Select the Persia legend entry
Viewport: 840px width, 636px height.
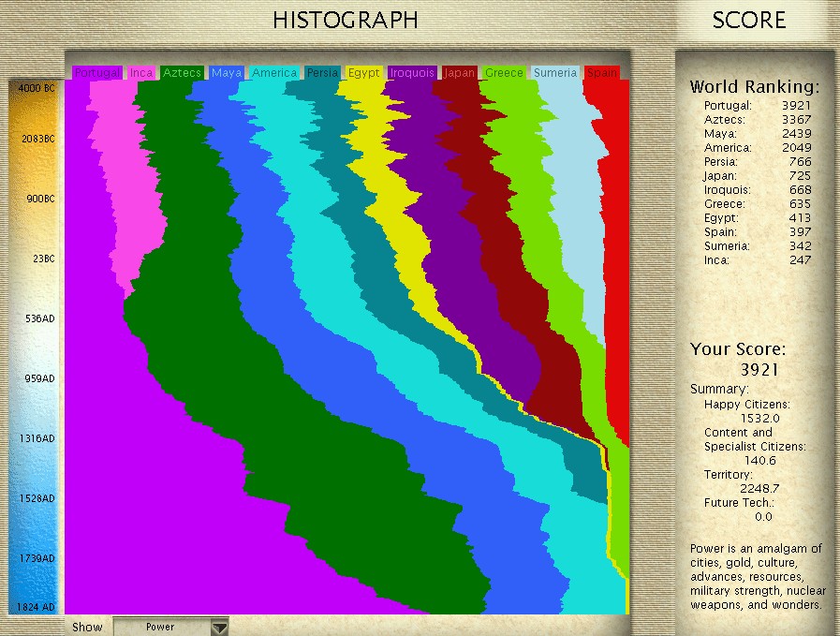point(322,72)
